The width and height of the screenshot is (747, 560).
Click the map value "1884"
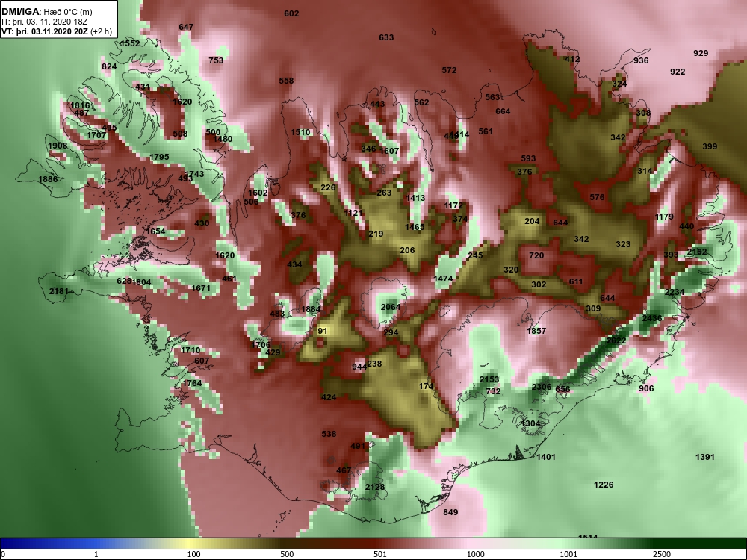click(x=311, y=309)
